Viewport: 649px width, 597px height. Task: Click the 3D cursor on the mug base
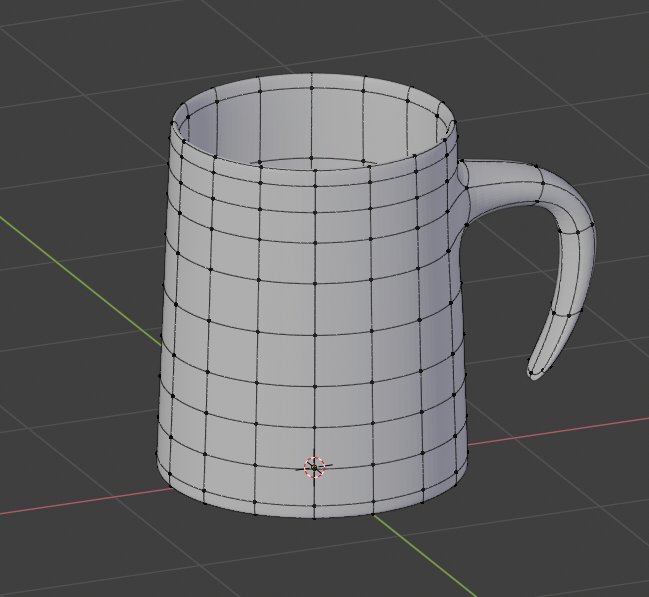pos(314,467)
